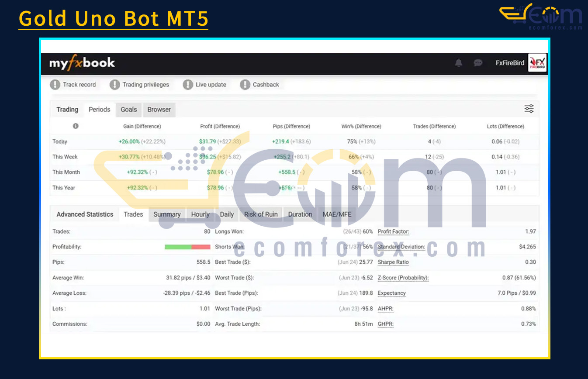Click the Win% (Difference) column header

[361, 127]
